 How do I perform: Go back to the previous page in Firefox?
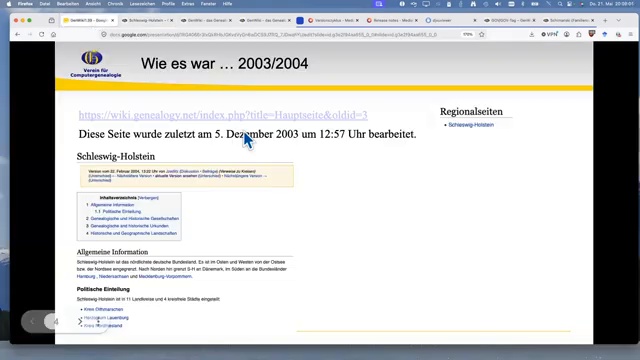coord(18,35)
